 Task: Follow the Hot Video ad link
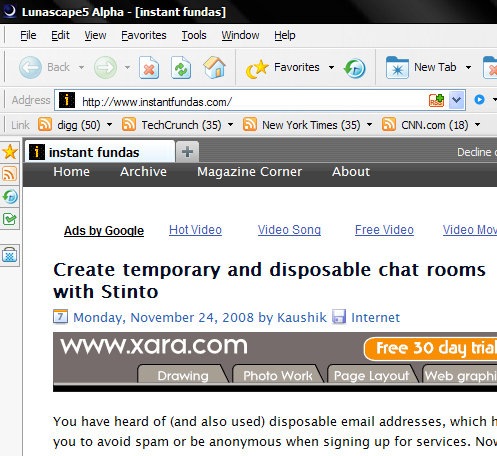[x=195, y=230]
